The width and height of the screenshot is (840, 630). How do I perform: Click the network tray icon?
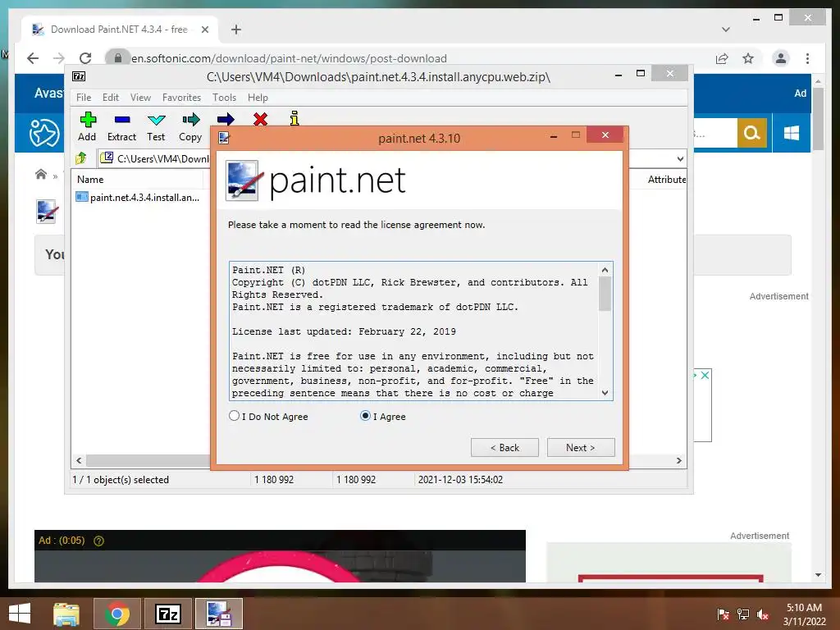743,614
